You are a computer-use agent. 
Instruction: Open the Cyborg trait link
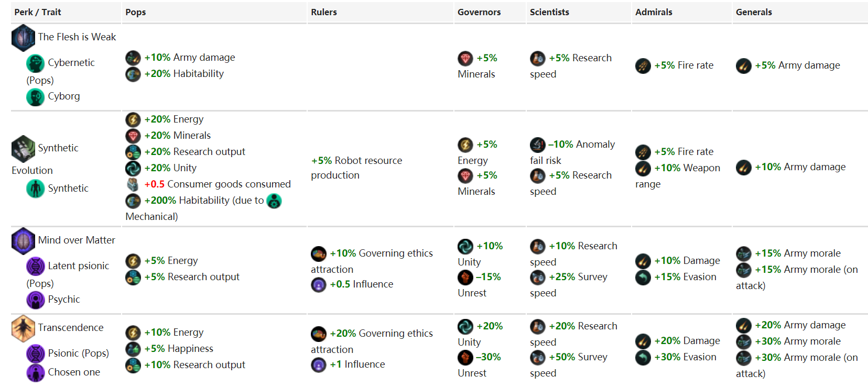tap(64, 96)
